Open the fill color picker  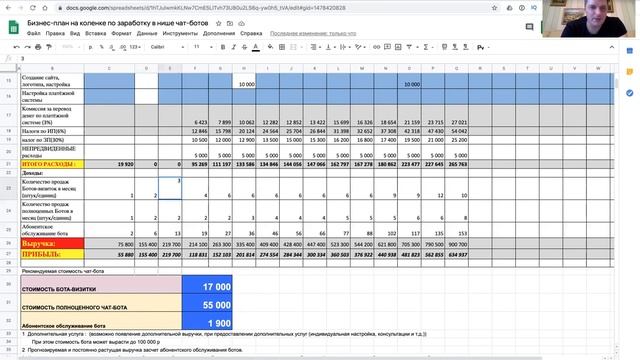(270, 47)
